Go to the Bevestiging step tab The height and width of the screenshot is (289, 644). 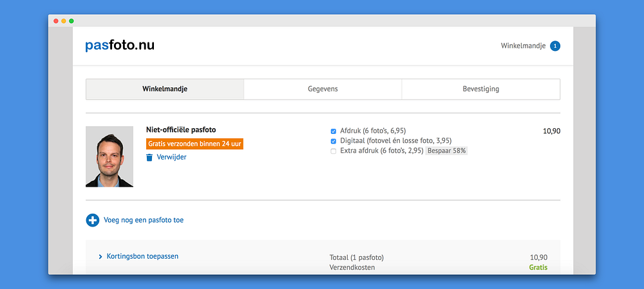pos(480,89)
